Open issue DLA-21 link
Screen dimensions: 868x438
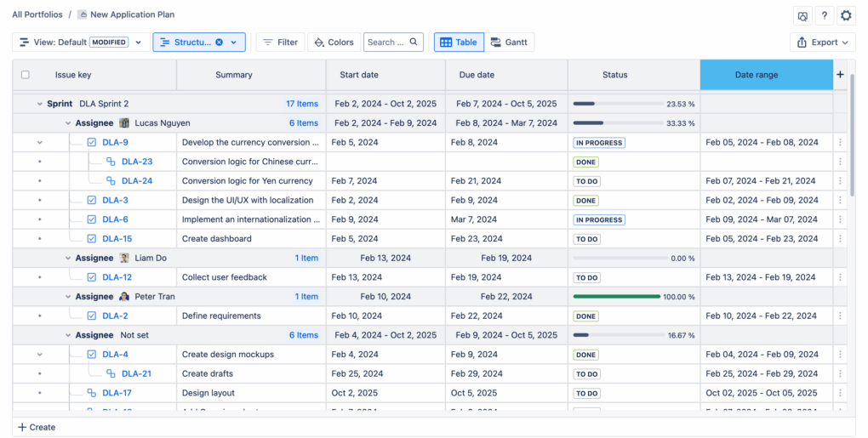136,374
